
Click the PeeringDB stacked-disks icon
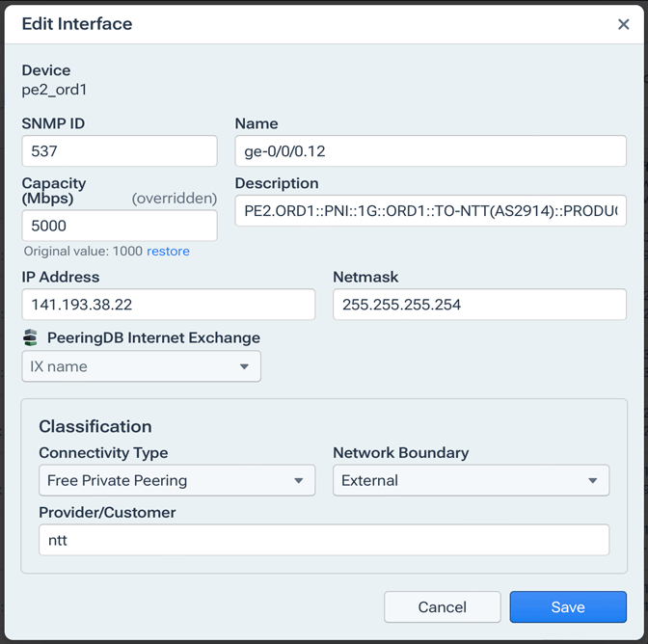[30, 337]
